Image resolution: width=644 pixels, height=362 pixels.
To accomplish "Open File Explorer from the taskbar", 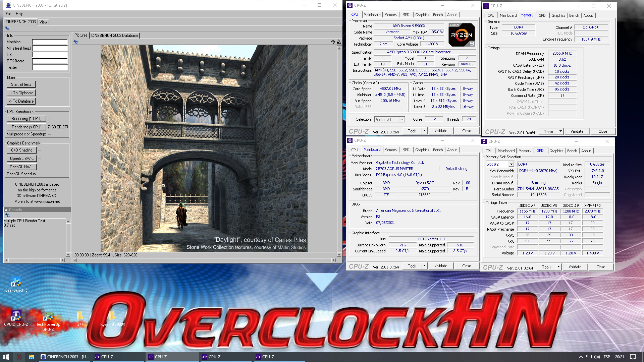I will [x=31, y=357].
